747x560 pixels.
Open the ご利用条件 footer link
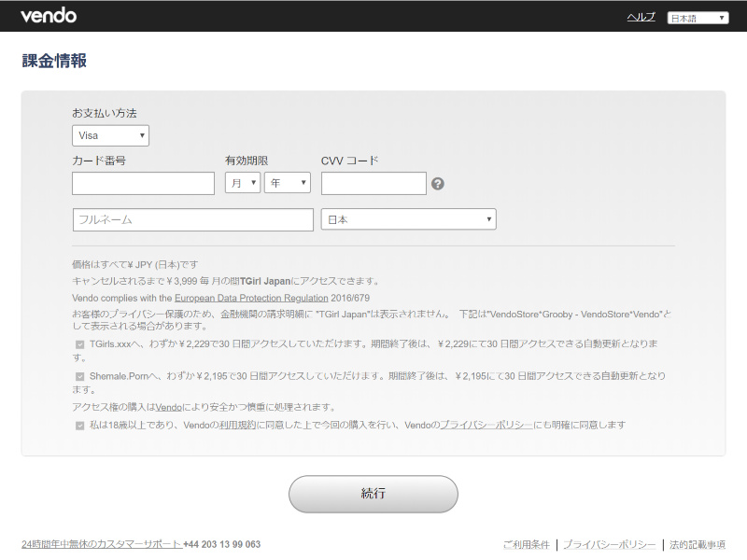(527, 544)
